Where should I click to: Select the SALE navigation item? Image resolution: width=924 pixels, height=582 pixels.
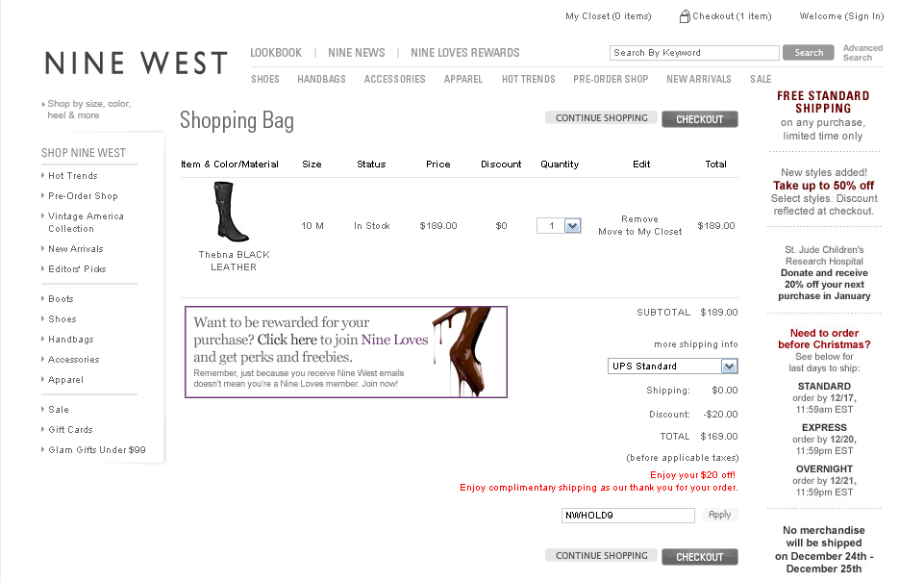tap(761, 79)
